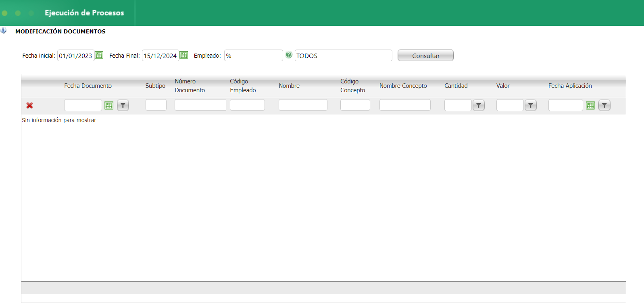Open calendar in Fecha Aplicación filter

[x=590, y=106]
